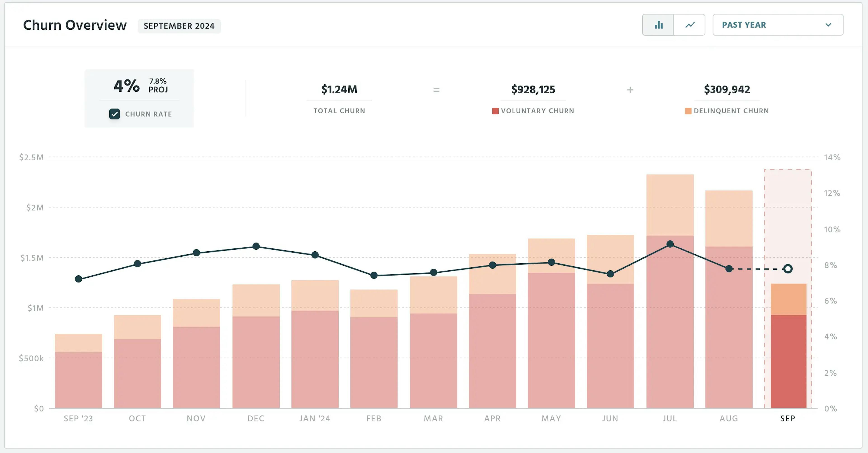Screen dimensions: 868x453
Task: Click the 4% churn rate figure
Action: click(127, 86)
